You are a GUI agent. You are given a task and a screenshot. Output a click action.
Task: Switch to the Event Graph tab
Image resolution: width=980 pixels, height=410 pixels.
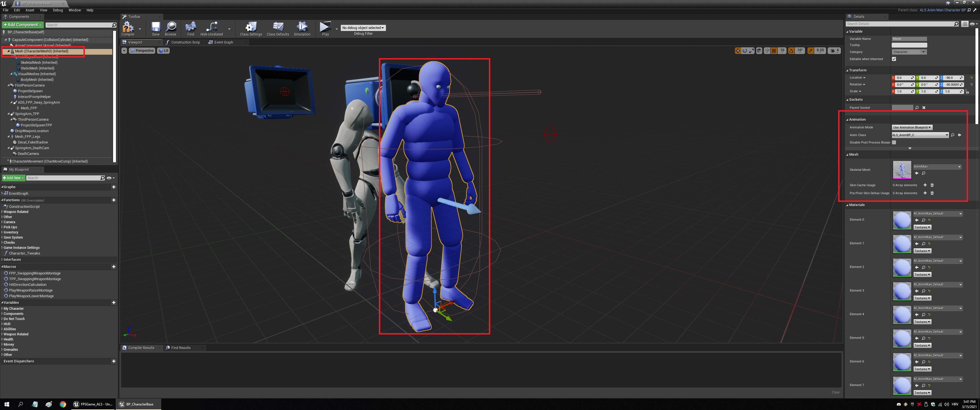[x=223, y=42]
